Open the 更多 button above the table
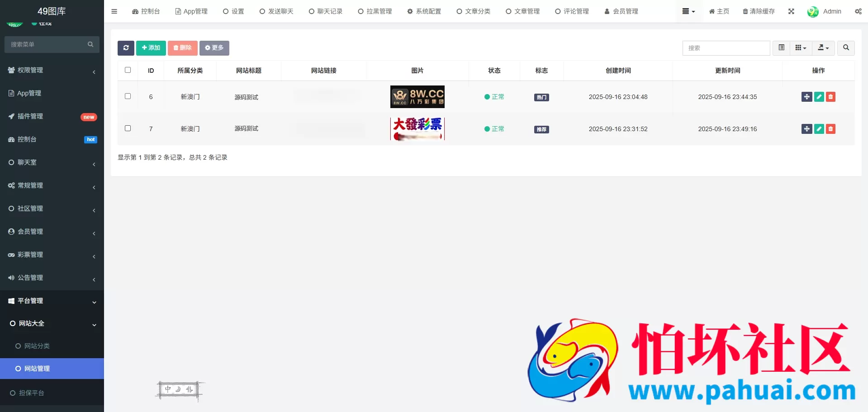Image resolution: width=868 pixels, height=412 pixels. point(214,48)
